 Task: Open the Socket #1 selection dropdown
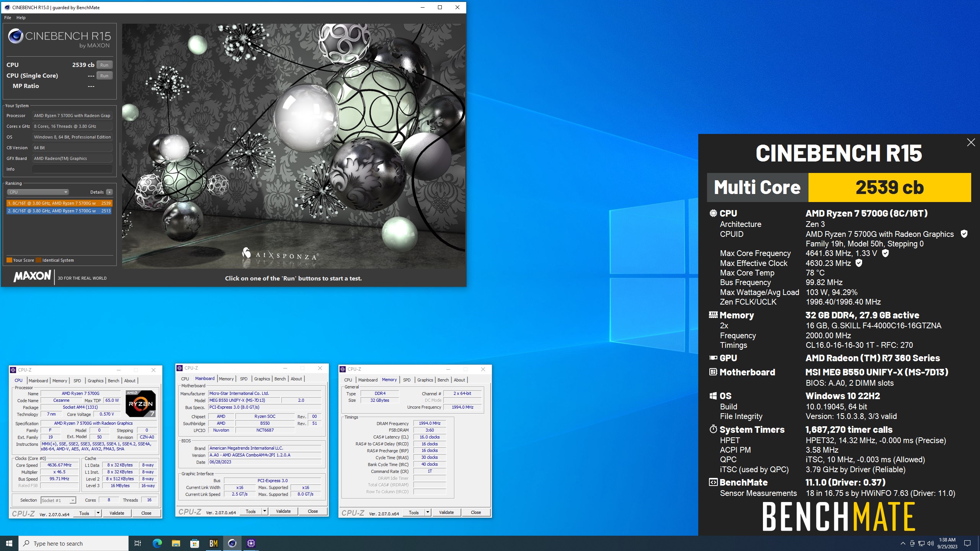[x=59, y=500]
